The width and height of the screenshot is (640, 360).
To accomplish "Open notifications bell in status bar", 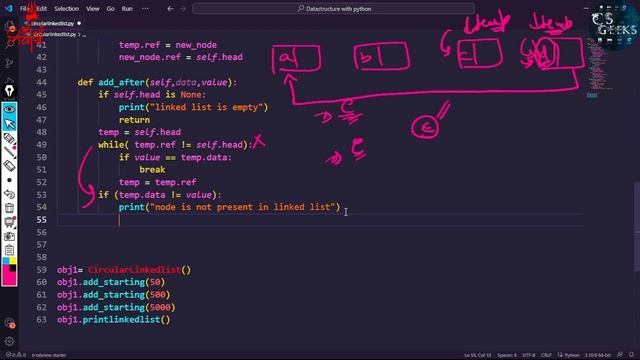I will coord(631,355).
